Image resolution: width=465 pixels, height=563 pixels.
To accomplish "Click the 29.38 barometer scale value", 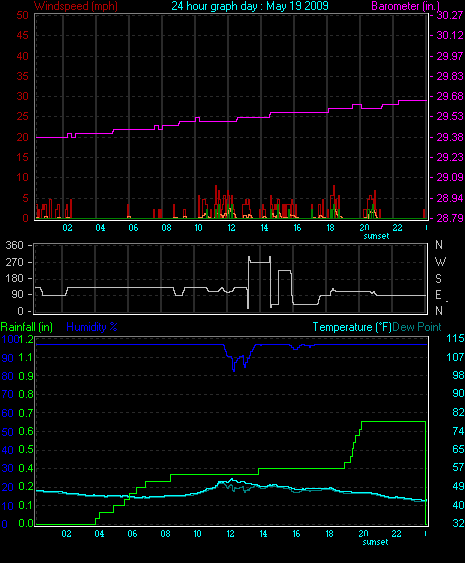I will tap(450, 137).
